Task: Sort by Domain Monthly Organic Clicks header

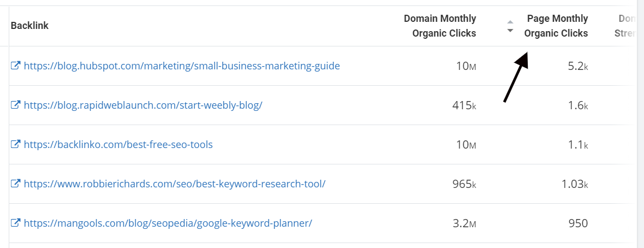Action: tap(440, 26)
